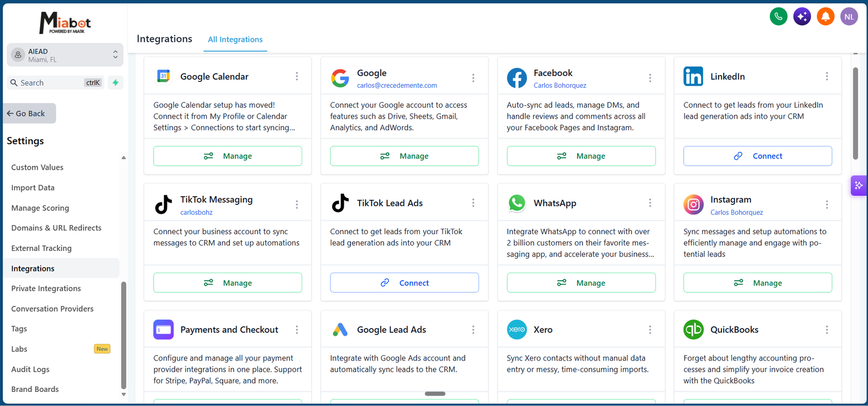
Task: Click the carlos@crecedemente.com Google account link
Action: click(397, 86)
